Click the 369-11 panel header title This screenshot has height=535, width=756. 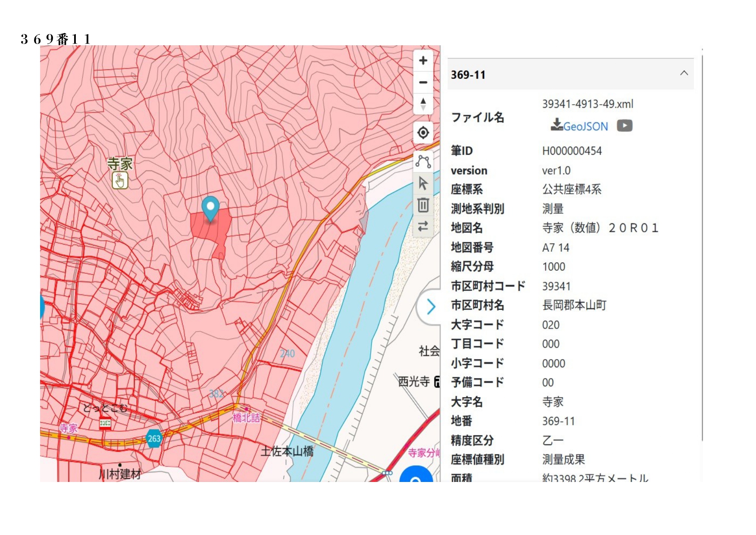pyautogui.click(x=468, y=75)
